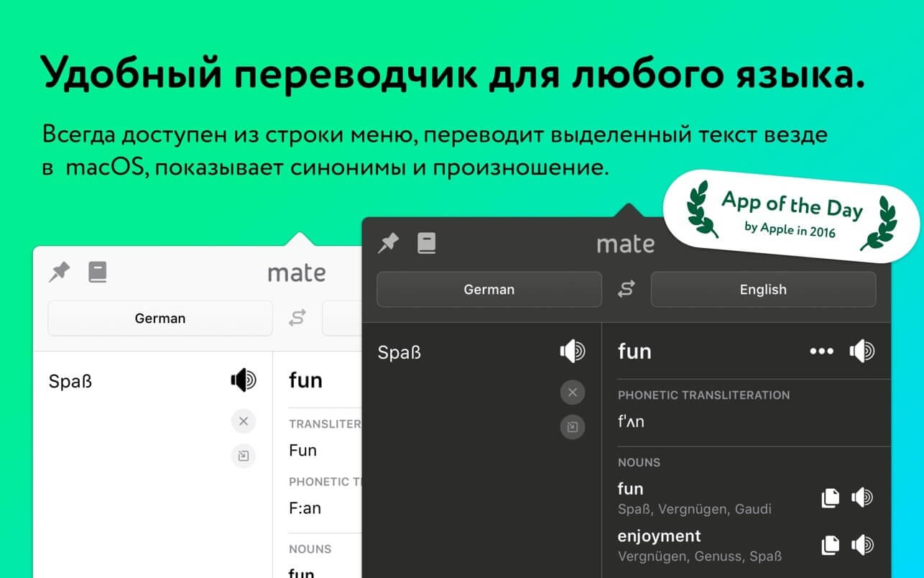Select the headword fun in the results panel

coord(634,352)
